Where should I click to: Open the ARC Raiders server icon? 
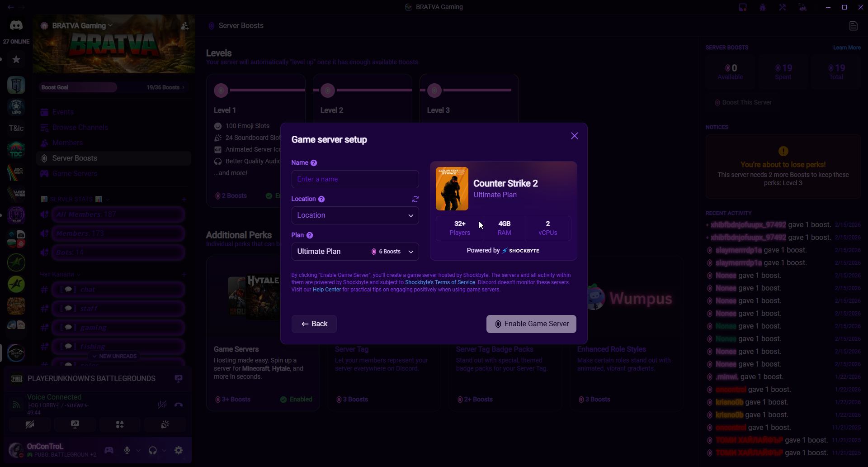tap(16, 172)
